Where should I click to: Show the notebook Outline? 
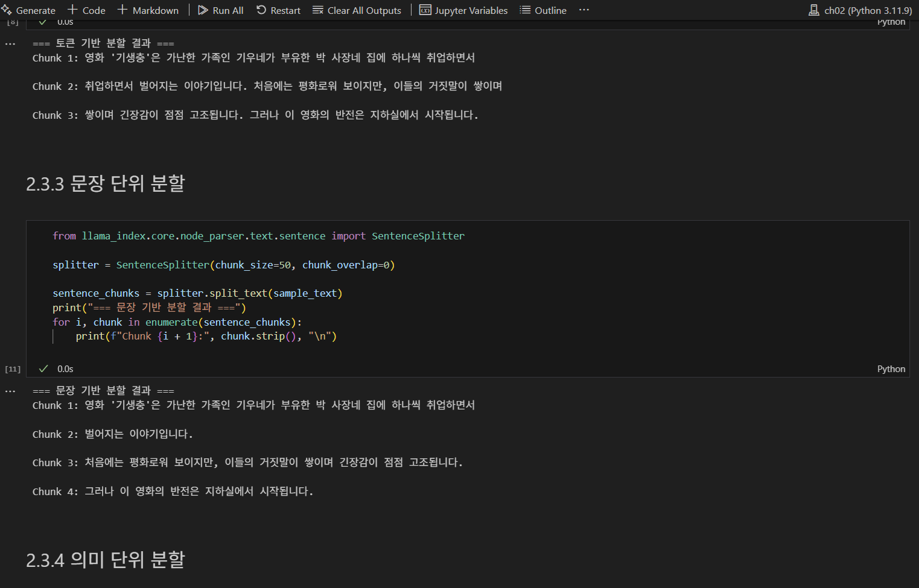pyautogui.click(x=543, y=10)
